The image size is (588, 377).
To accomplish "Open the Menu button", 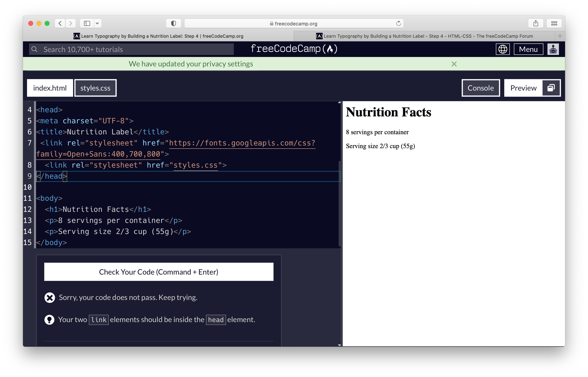I will point(528,49).
